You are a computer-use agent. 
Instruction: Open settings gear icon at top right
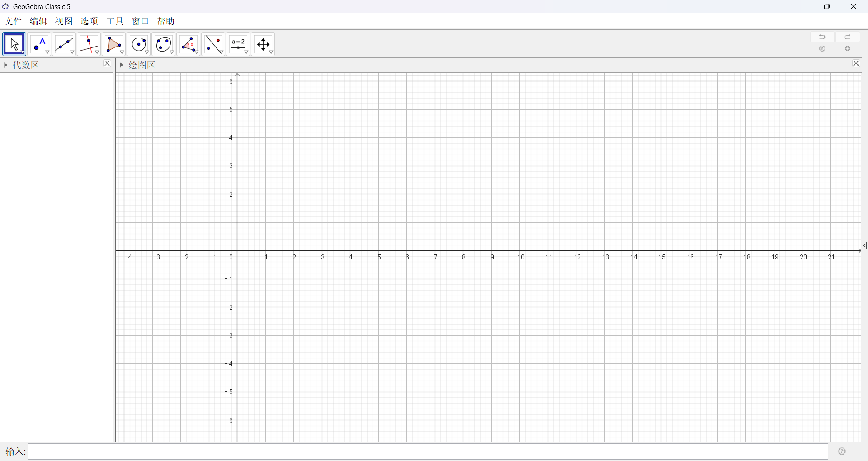[848, 49]
